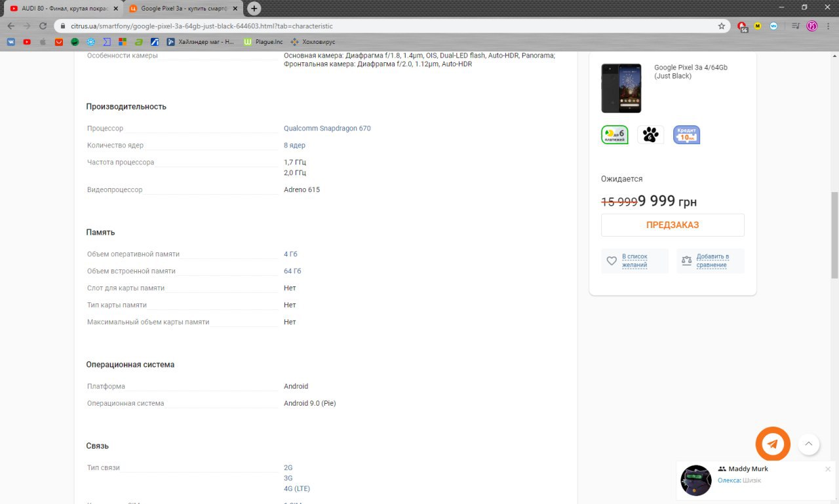Open the Apple bookmark icon
The width and height of the screenshot is (839, 504).
coord(43,42)
